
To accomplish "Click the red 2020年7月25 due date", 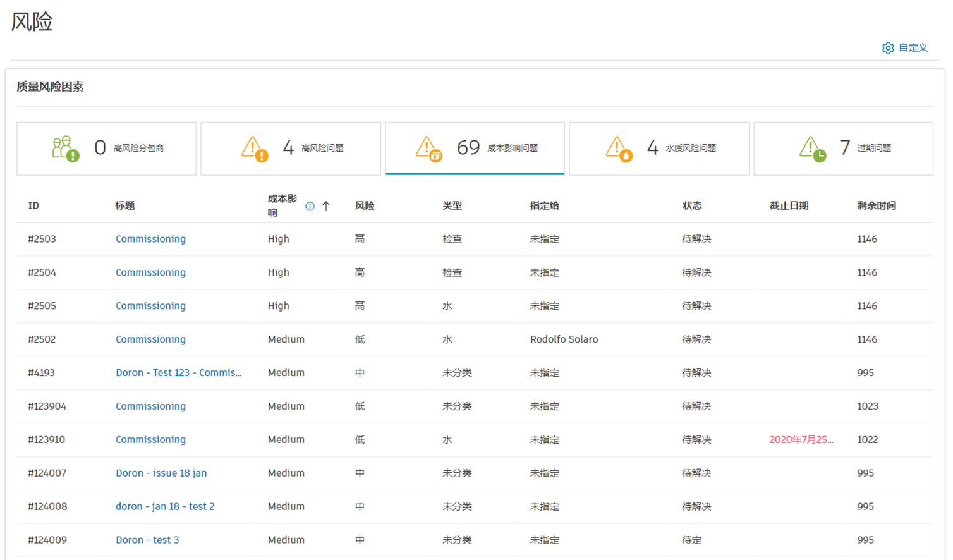I will 801,440.
